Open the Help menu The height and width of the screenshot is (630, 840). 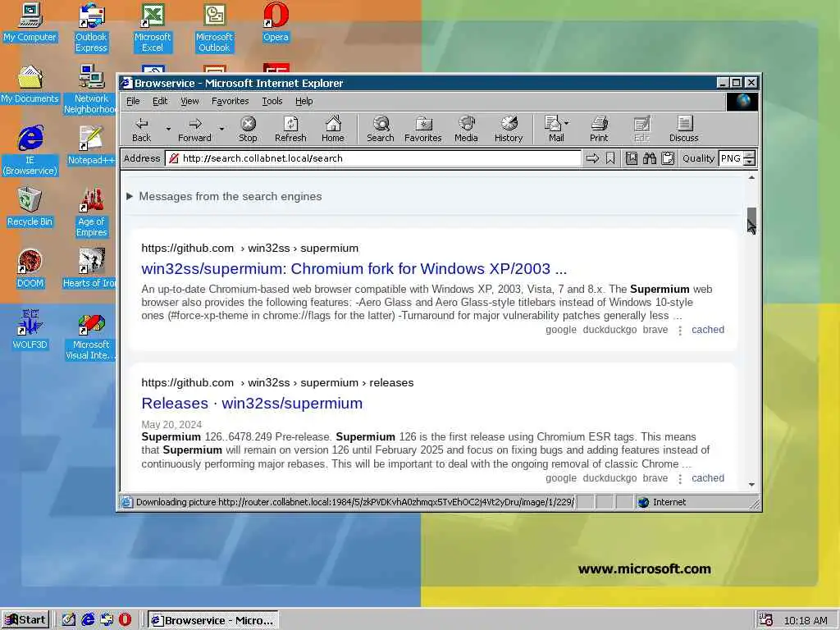point(304,101)
